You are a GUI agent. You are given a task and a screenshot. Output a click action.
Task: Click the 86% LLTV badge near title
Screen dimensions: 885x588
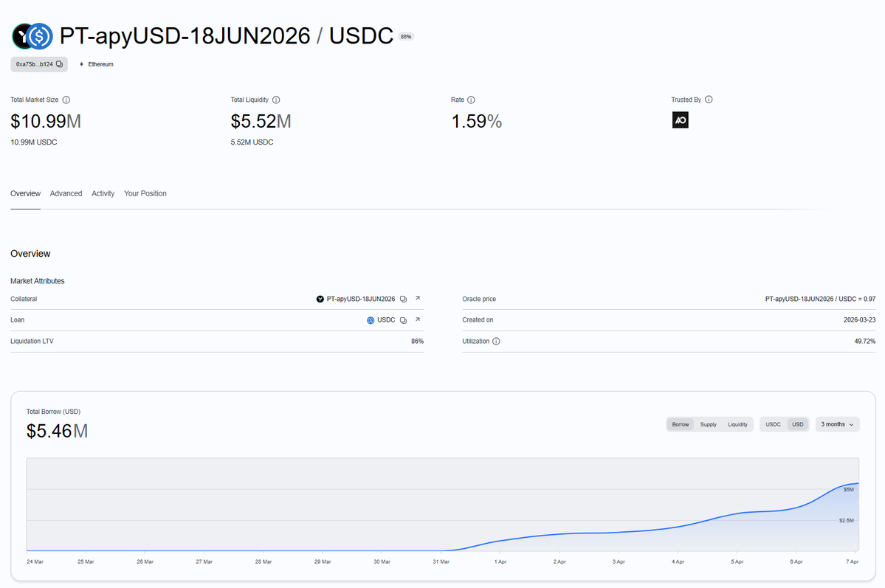point(406,37)
